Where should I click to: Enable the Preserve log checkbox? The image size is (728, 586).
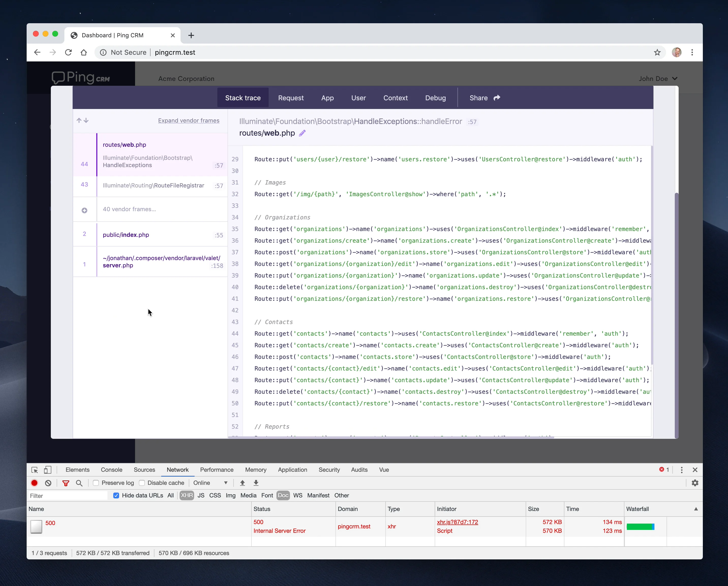[96, 483]
